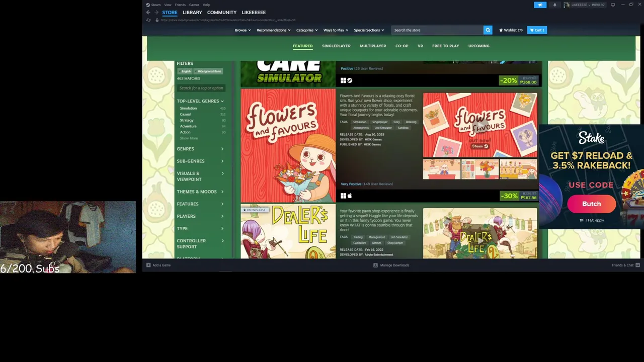Open the Games menu in title bar

click(194, 5)
